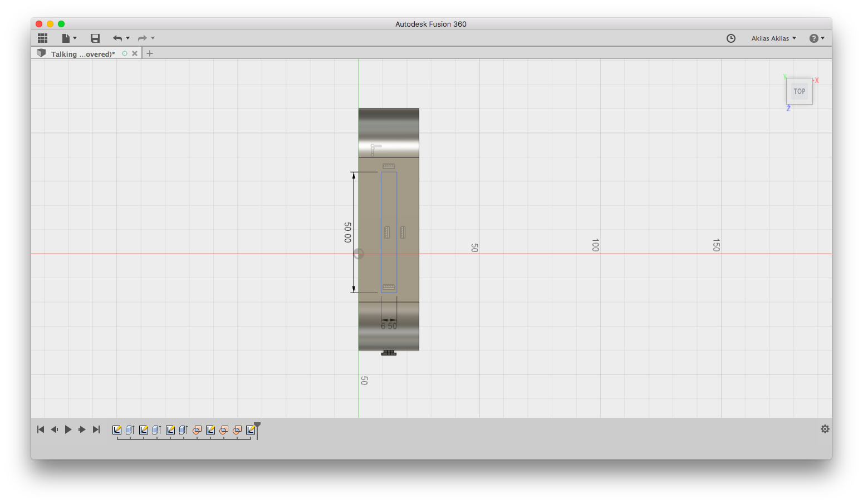Open the help question mark icon
The width and height of the screenshot is (863, 504).
[x=814, y=38]
